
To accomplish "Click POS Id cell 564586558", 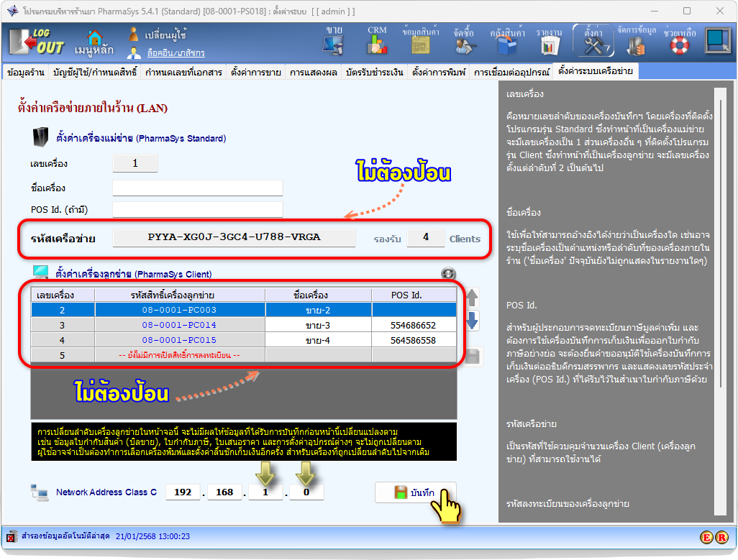I will click(414, 340).
